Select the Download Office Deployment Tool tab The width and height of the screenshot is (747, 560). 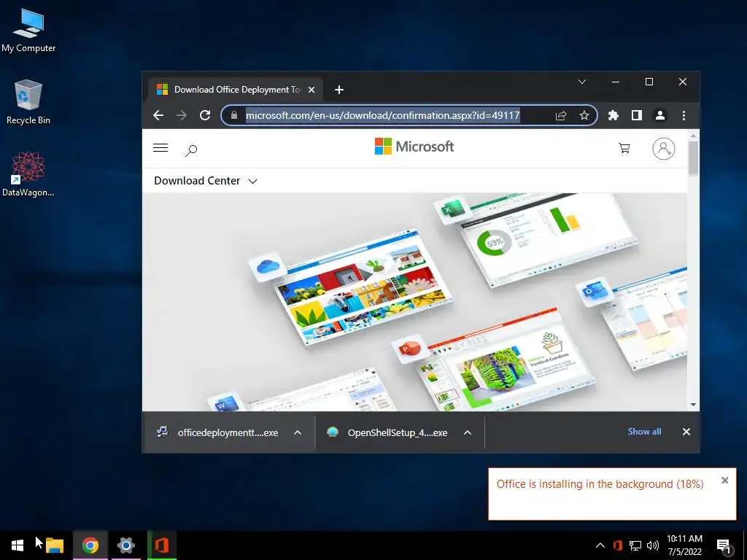pyautogui.click(x=236, y=90)
